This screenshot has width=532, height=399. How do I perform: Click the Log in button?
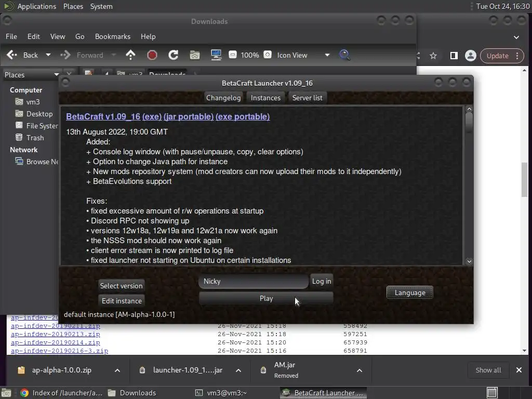point(322,281)
